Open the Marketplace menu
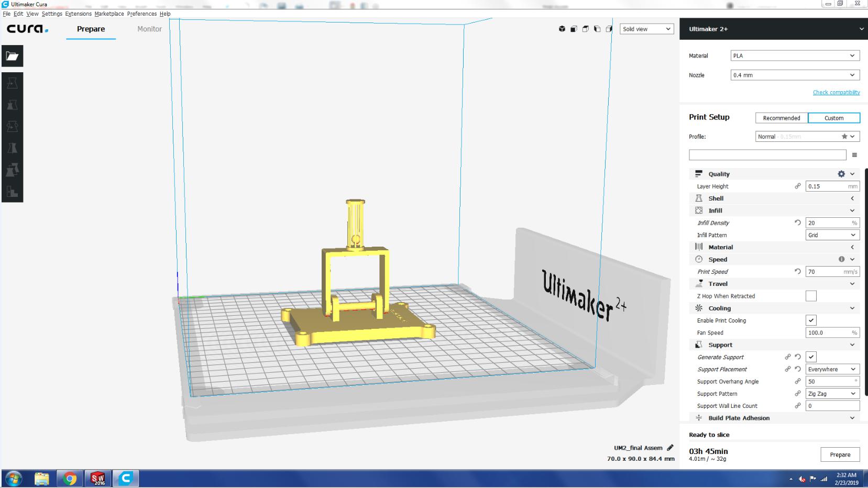The width and height of the screenshot is (868, 488). [x=109, y=14]
